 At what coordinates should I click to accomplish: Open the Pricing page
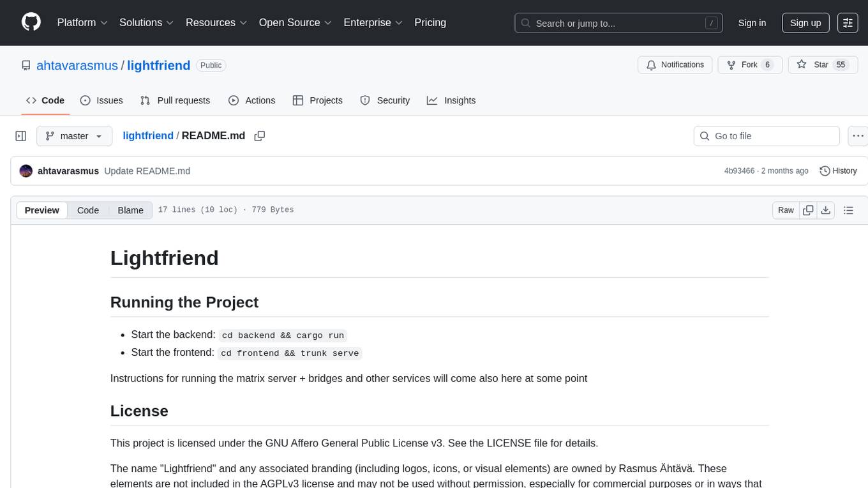click(430, 22)
